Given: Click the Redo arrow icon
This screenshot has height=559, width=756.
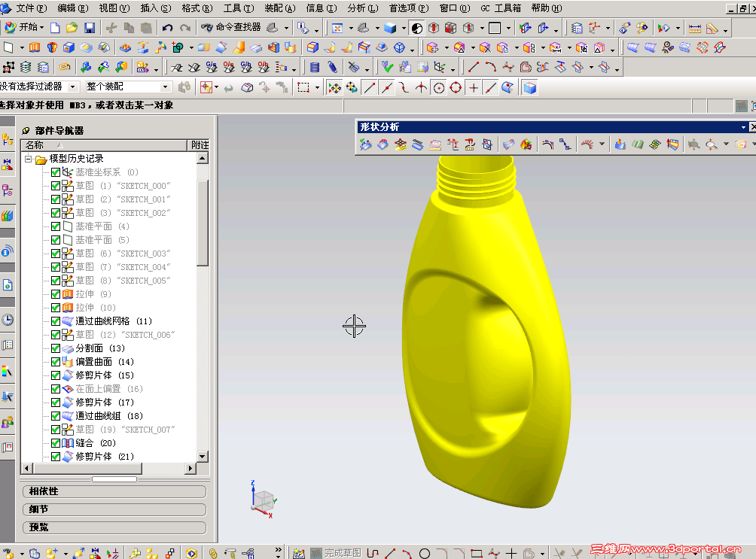Looking at the screenshot, I should tap(185, 28).
